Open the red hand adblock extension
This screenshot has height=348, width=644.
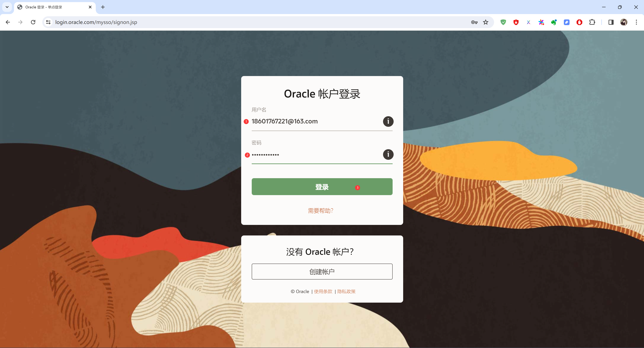tap(579, 22)
